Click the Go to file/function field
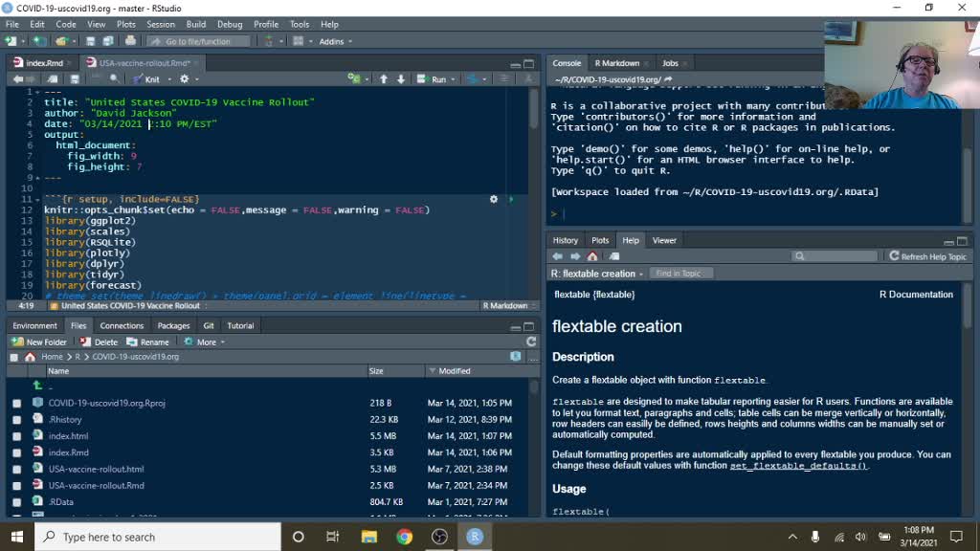This screenshot has width=980, height=551. pos(198,41)
